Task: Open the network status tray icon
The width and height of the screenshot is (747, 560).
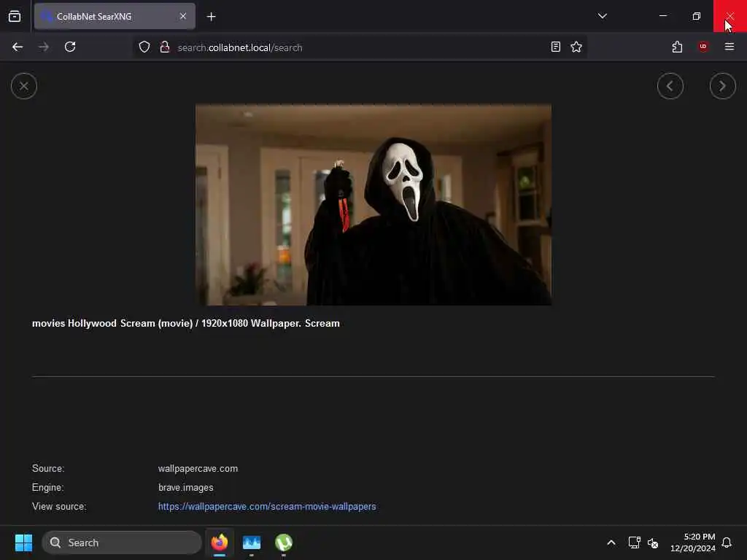Action: pyautogui.click(x=634, y=542)
